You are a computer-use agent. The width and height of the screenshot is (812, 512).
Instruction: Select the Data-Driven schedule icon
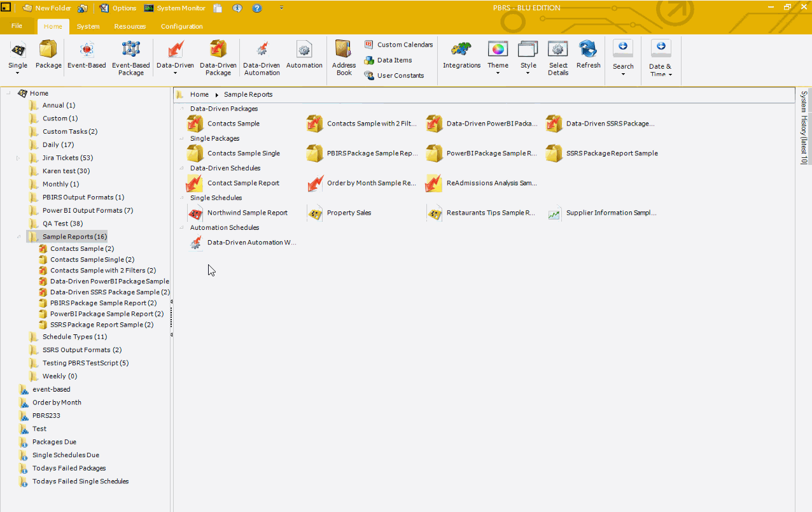click(175, 50)
